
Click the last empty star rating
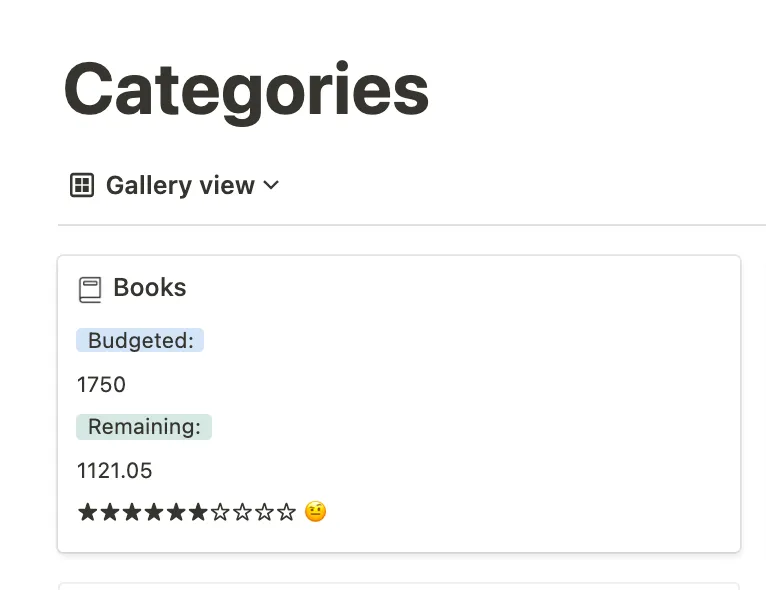pos(286,512)
